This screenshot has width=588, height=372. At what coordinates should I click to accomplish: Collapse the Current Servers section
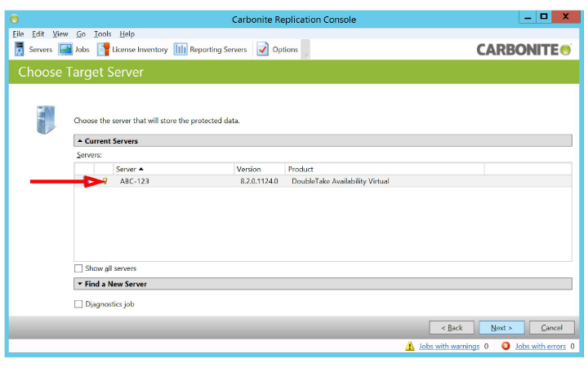point(323,141)
